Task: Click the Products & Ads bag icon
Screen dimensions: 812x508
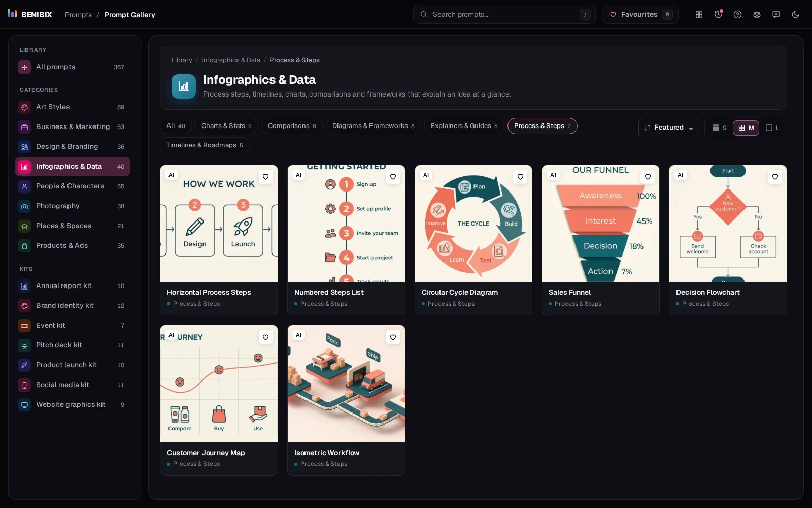Action: (x=24, y=246)
